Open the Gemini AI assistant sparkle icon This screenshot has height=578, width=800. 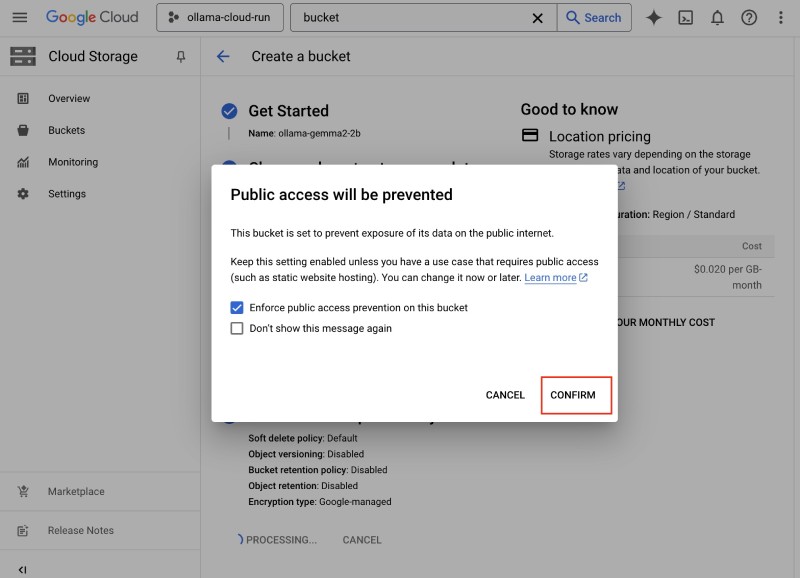tap(654, 18)
